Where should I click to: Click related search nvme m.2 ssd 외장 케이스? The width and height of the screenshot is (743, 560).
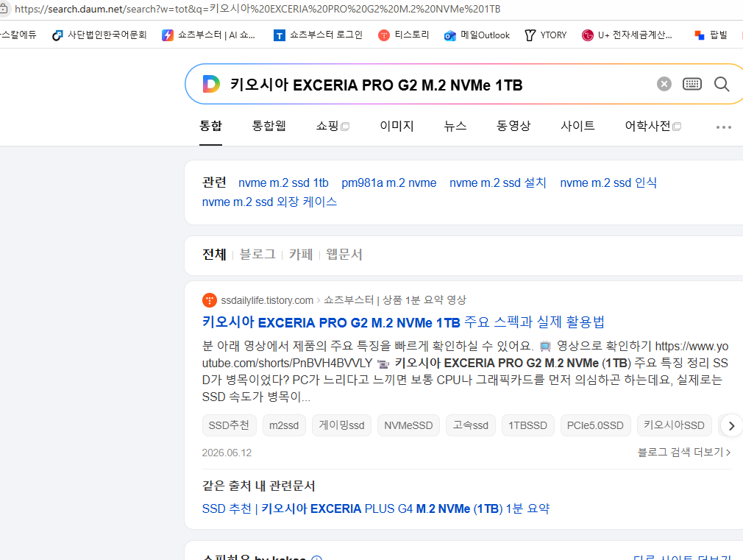(x=270, y=202)
